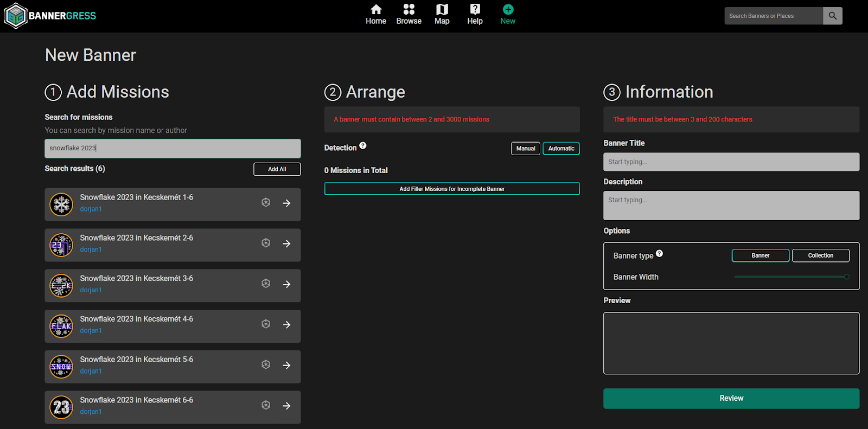The height and width of the screenshot is (429, 868).
Task: Adjust the Banner Width slider
Action: [846, 277]
